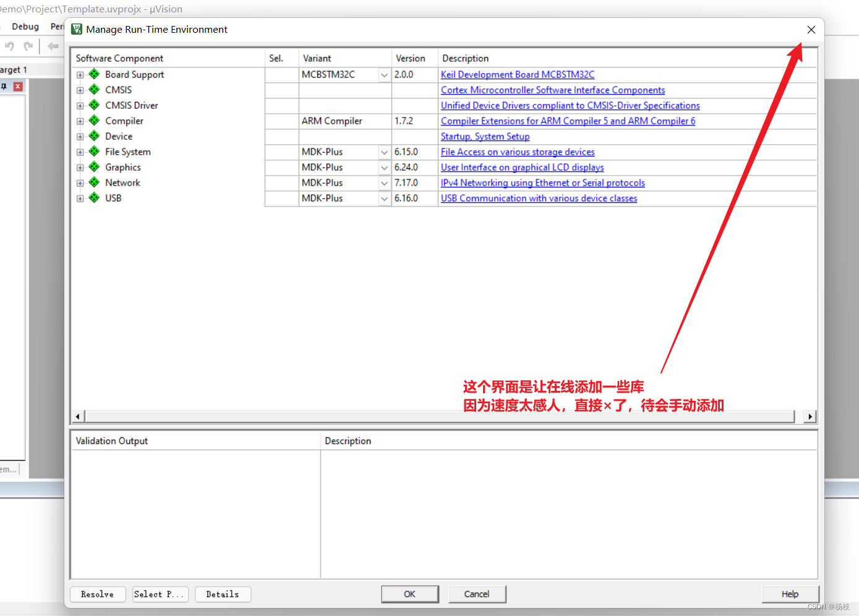Click the Validation Output column header
The image size is (859, 616).
tap(196, 441)
